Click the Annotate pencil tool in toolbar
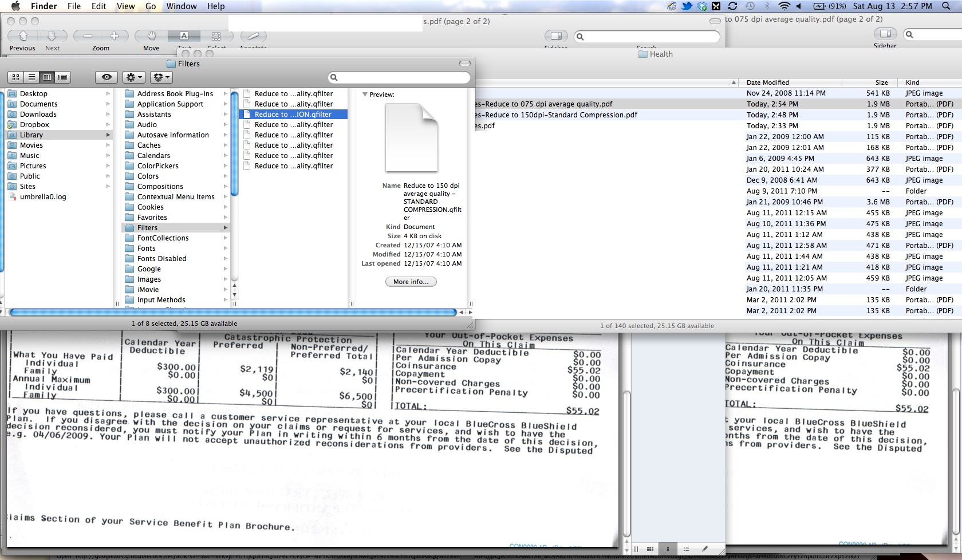 tap(253, 36)
